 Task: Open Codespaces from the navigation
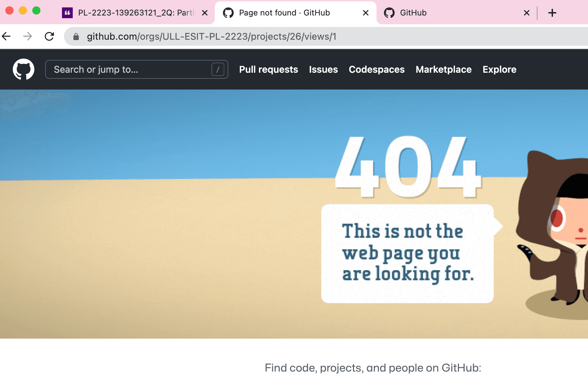pyautogui.click(x=377, y=69)
